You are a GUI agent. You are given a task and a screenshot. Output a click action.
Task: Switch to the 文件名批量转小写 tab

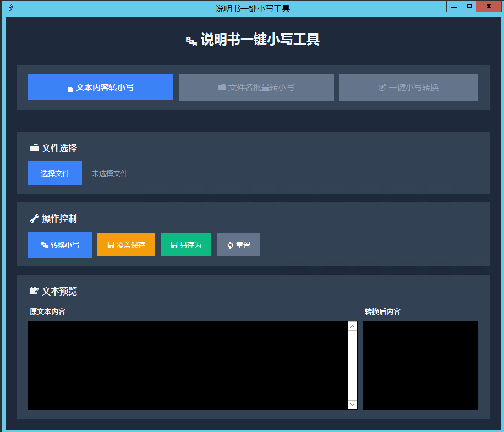[256, 87]
